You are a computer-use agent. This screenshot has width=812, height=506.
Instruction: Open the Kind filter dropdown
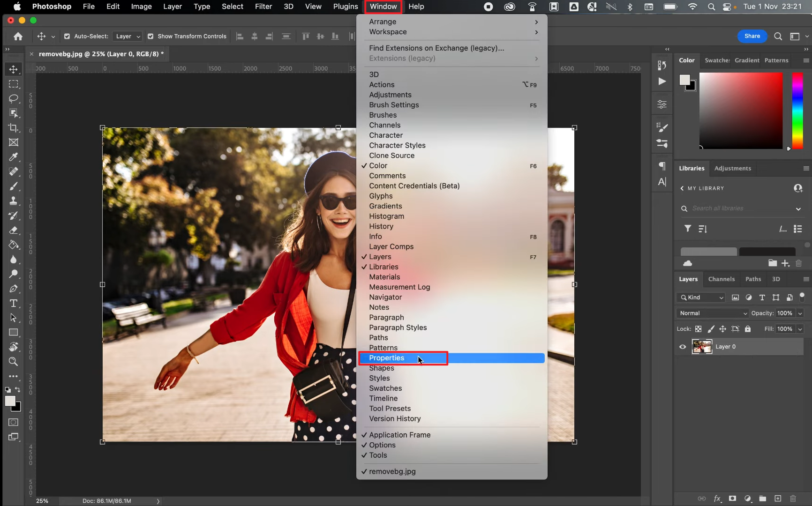coord(701,298)
